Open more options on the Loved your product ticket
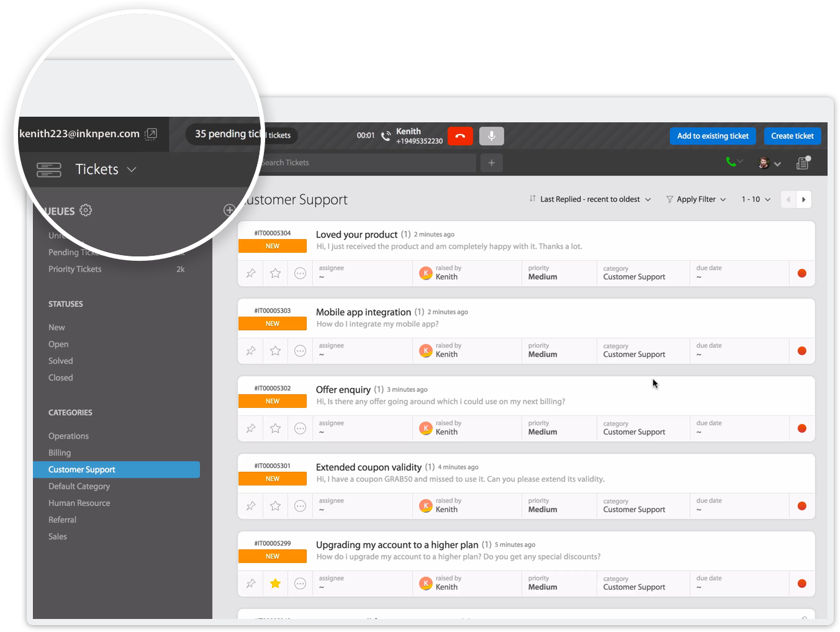This screenshot has height=632, width=840. coord(300,273)
